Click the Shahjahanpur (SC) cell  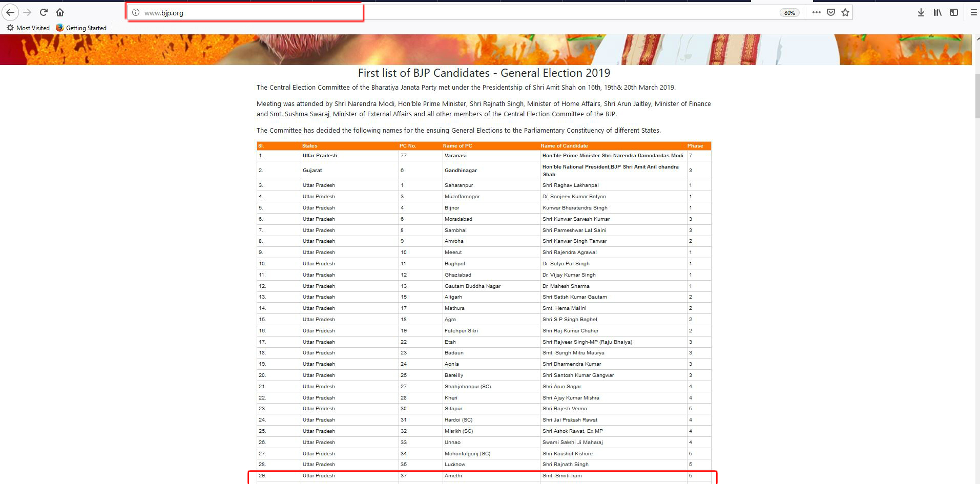click(491, 387)
